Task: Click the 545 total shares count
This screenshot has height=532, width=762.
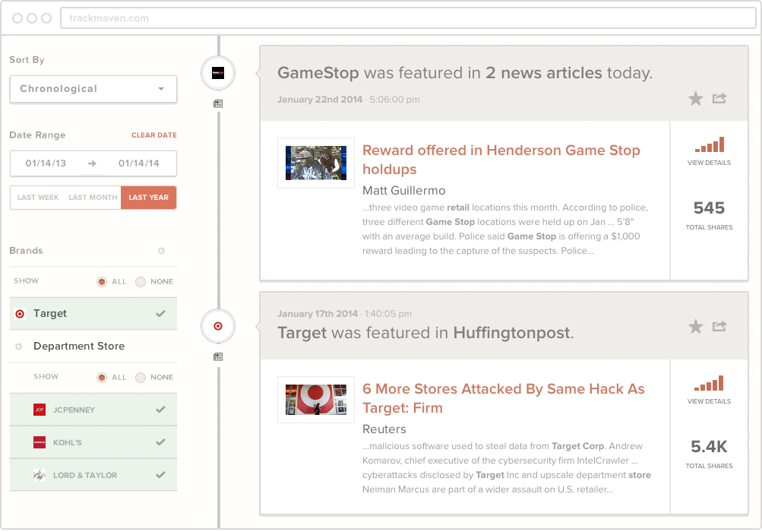Action: click(709, 208)
